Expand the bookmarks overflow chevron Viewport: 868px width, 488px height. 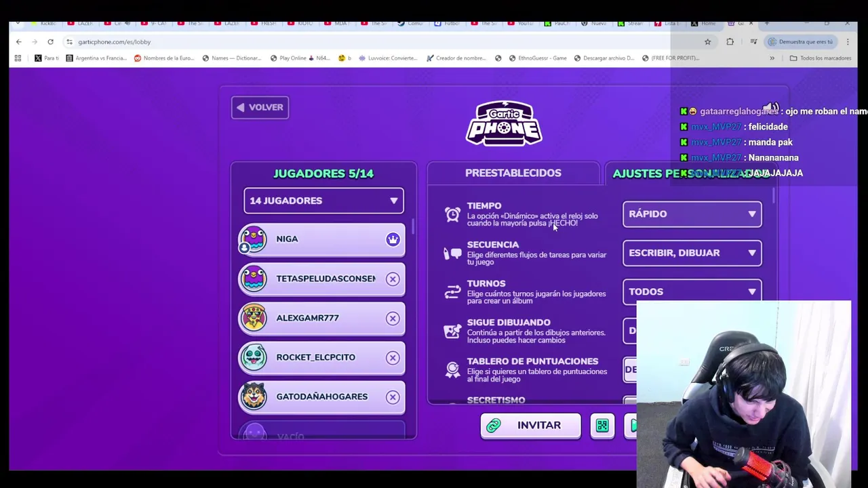pyautogui.click(x=772, y=58)
